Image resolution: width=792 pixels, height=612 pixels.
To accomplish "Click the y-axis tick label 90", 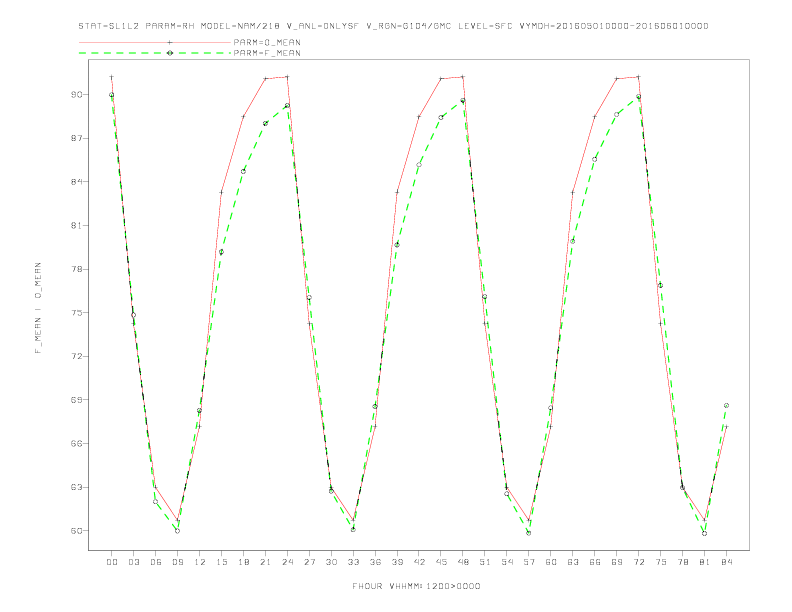I will coord(77,94).
